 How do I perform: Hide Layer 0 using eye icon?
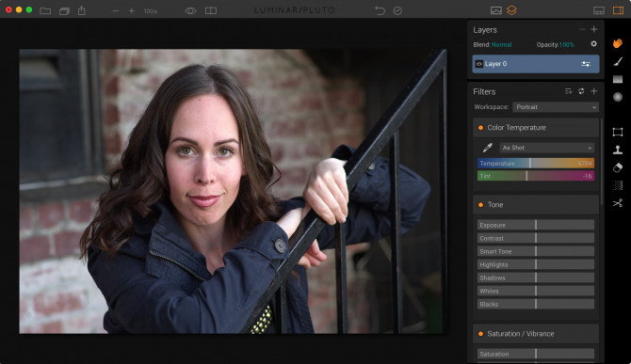[478, 64]
